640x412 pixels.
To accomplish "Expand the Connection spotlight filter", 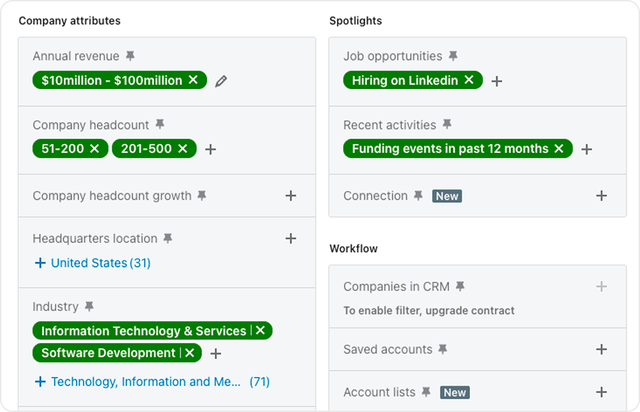I will (x=601, y=196).
